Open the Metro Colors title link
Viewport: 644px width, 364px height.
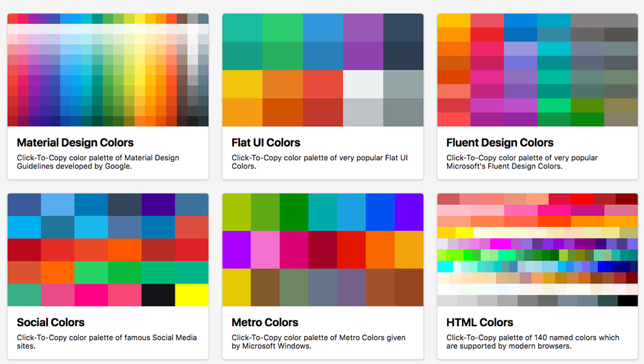pos(265,322)
